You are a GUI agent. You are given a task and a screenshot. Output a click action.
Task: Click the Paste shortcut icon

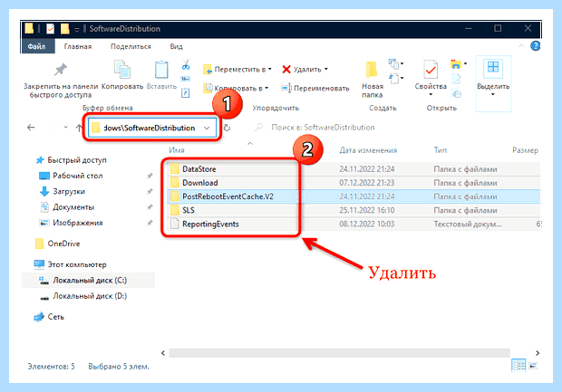[185, 93]
